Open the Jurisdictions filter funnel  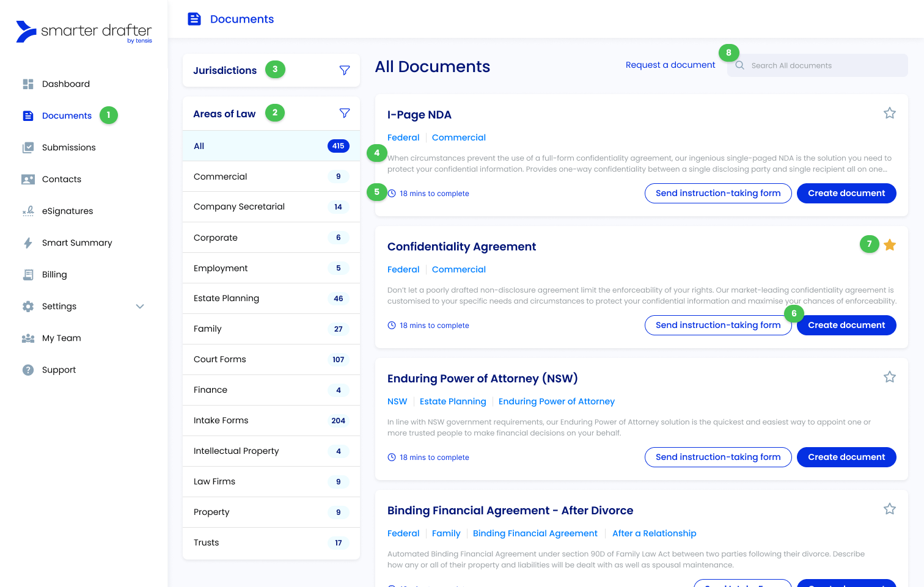coord(345,70)
